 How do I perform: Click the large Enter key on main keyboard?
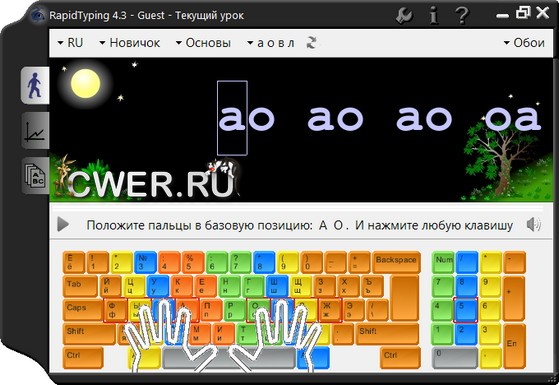(405, 298)
